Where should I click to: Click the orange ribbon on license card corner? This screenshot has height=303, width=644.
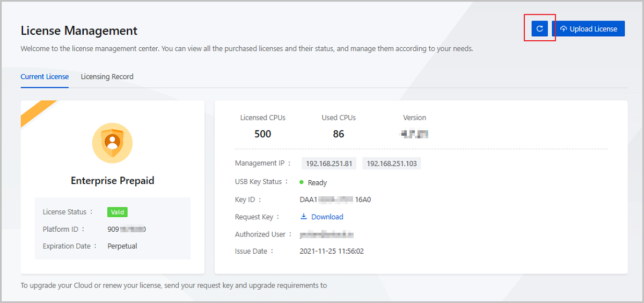pos(36,114)
